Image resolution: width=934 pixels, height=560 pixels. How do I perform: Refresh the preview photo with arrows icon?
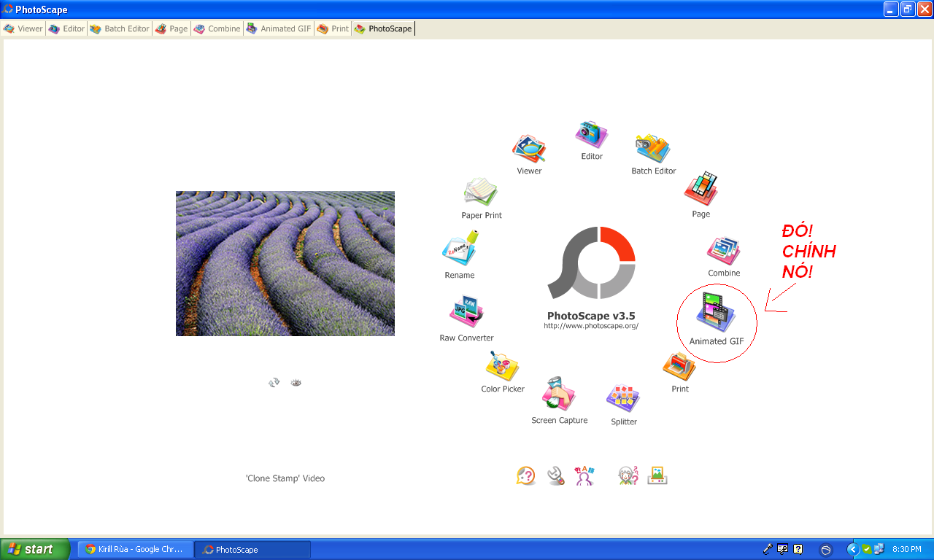coord(274,382)
